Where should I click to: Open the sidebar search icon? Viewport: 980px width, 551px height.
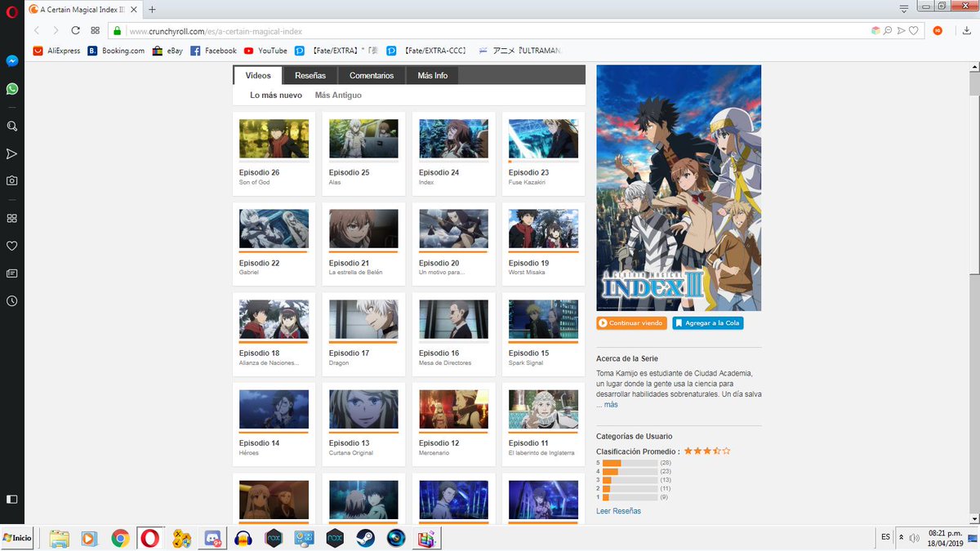pyautogui.click(x=12, y=127)
